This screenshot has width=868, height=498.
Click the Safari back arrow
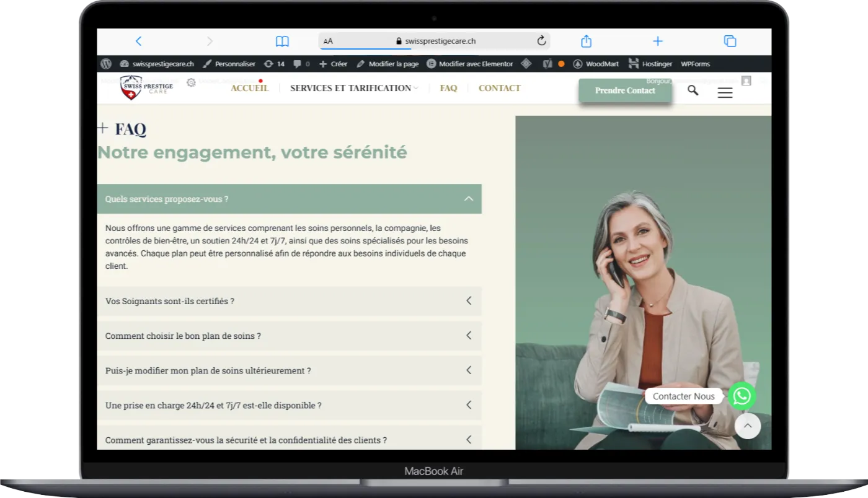click(x=138, y=41)
